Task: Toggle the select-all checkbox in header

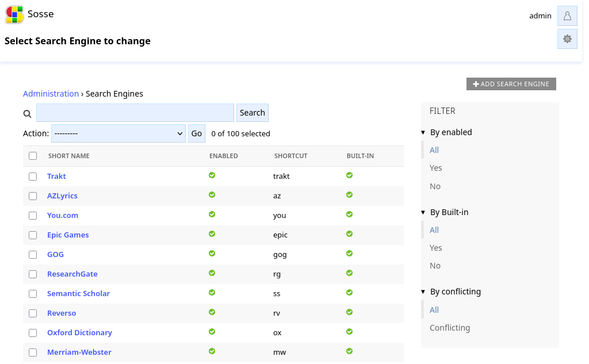Action: pyautogui.click(x=33, y=156)
